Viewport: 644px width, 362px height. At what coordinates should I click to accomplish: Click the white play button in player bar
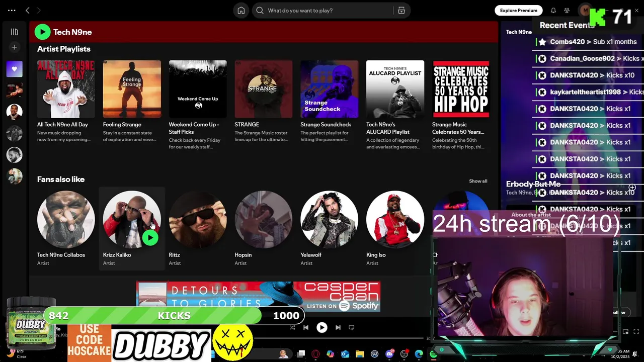321,327
